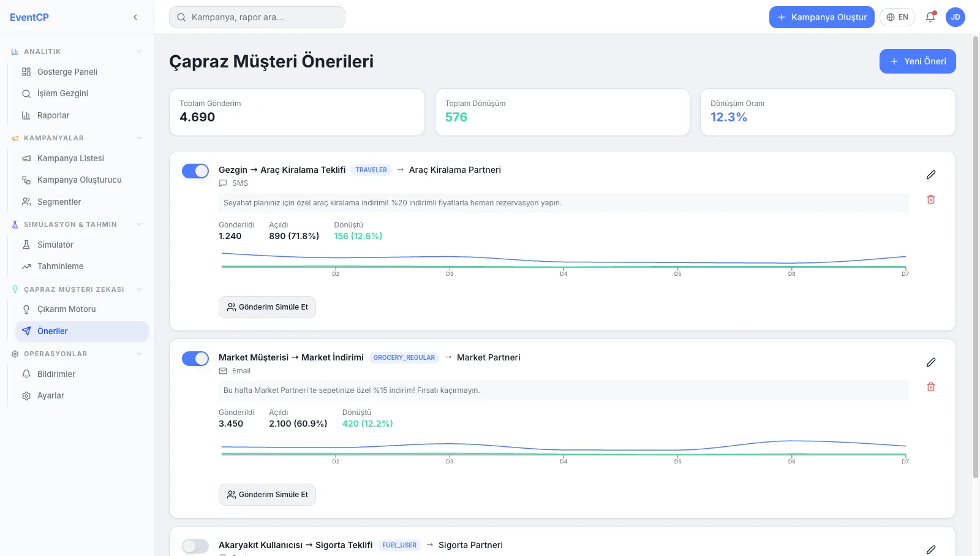Simulate sending for Araç Kiralama Teklifi
This screenshot has width=980, height=556.
tap(267, 307)
